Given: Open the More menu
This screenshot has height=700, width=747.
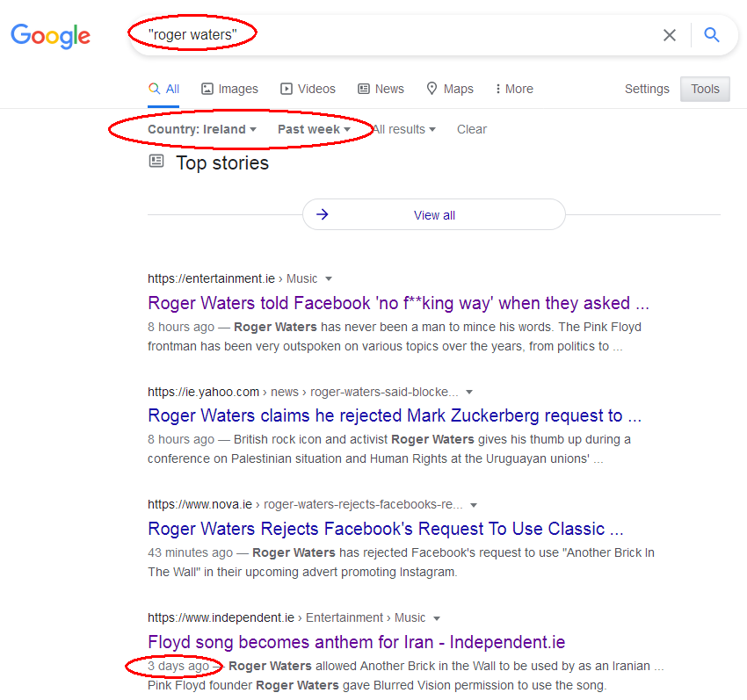Looking at the screenshot, I should point(514,89).
